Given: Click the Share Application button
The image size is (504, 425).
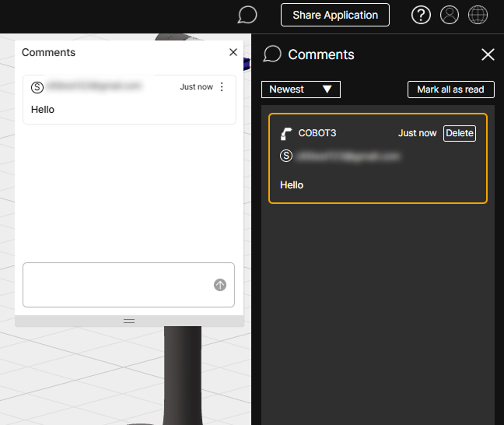Looking at the screenshot, I should pyautogui.click(x=335, y=15).
